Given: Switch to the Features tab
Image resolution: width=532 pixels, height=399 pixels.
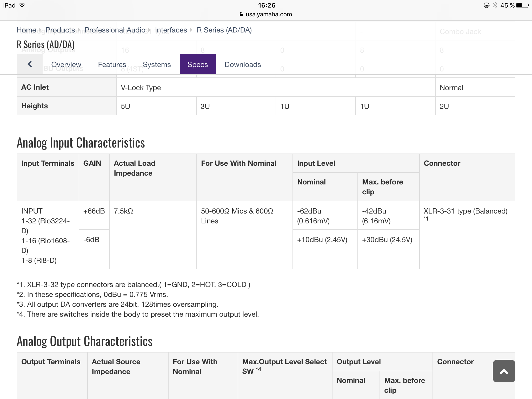Looking at the screenshot, I should pos(112,64).
